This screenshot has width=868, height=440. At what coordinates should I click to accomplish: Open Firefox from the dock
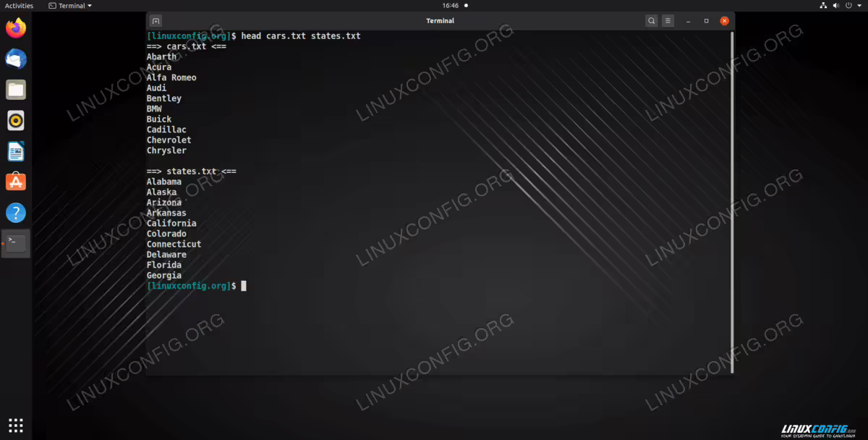tap(16, 28)
